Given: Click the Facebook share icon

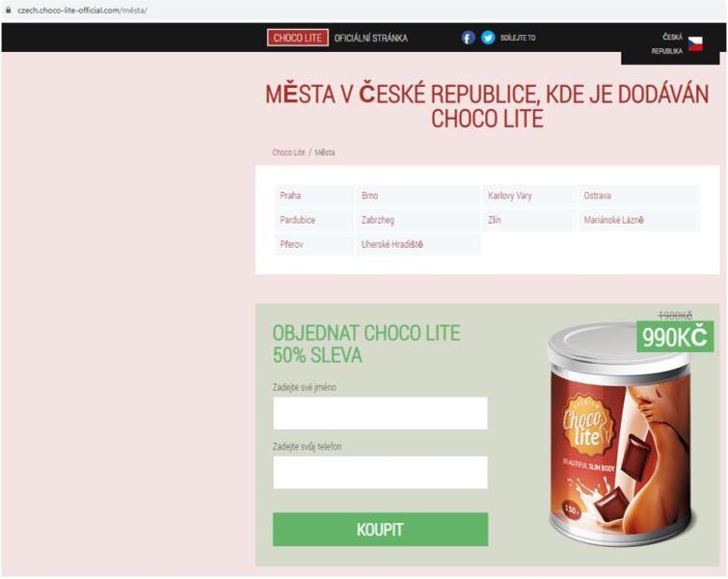Looking at the screenshot, I should (x=468, y=38).
